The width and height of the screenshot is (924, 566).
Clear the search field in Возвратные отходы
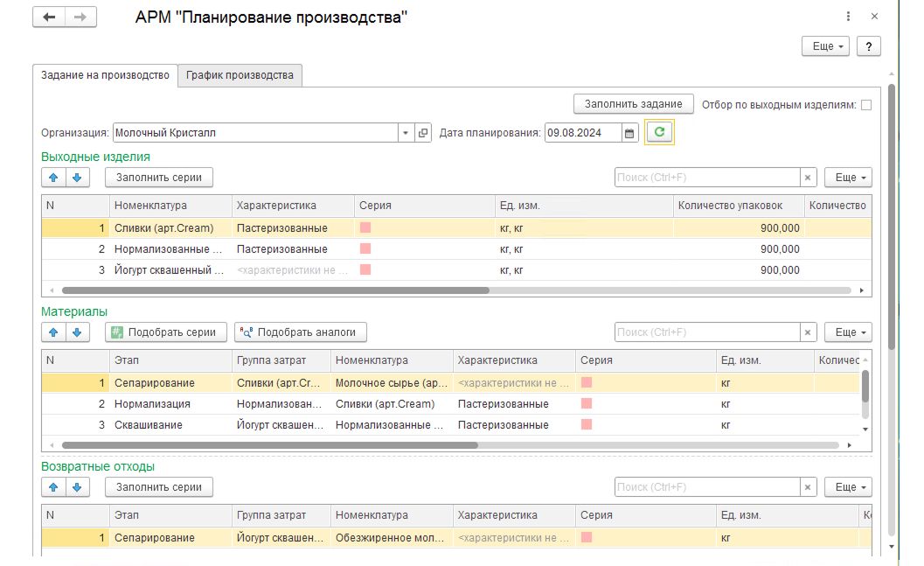tap(808, 487)
